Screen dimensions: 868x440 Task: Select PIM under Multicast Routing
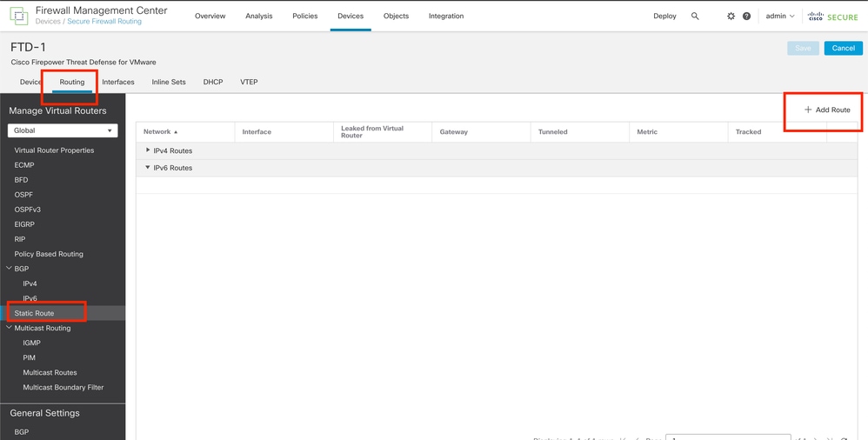click(29, 357)
